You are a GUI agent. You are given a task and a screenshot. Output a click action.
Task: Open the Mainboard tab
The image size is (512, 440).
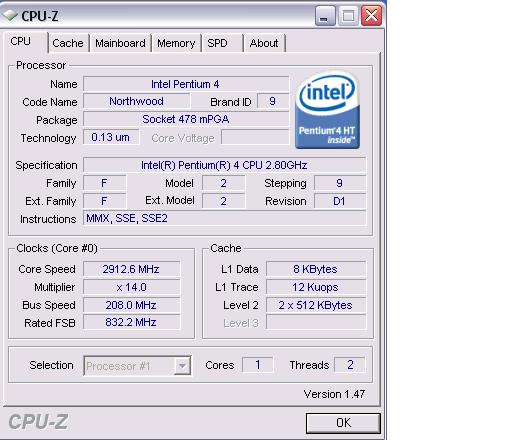(x=120, y=43)
